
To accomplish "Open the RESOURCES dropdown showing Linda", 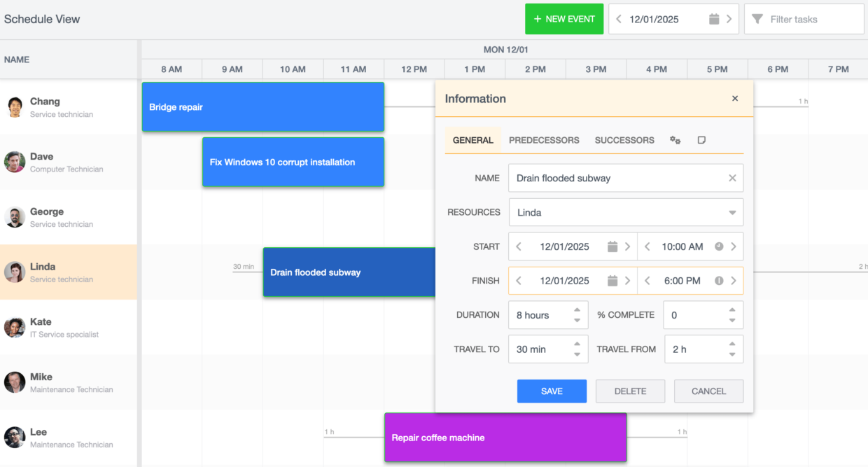I will click(732, 212).
